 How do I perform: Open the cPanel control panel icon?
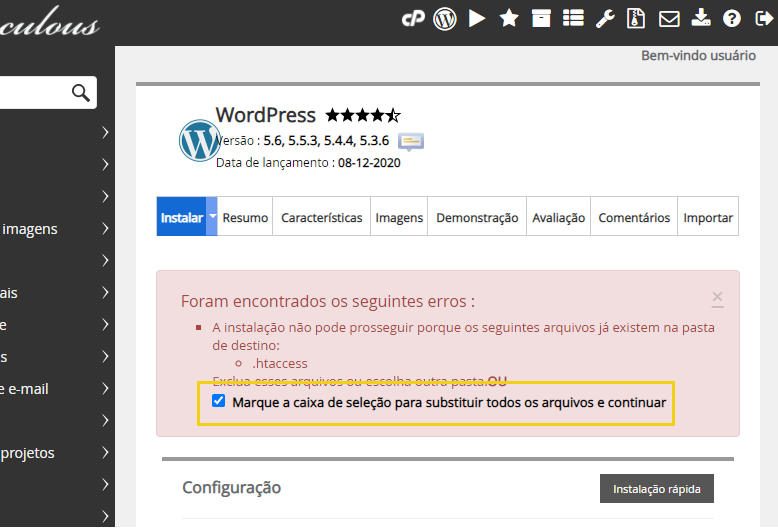[x=413, y=19]
